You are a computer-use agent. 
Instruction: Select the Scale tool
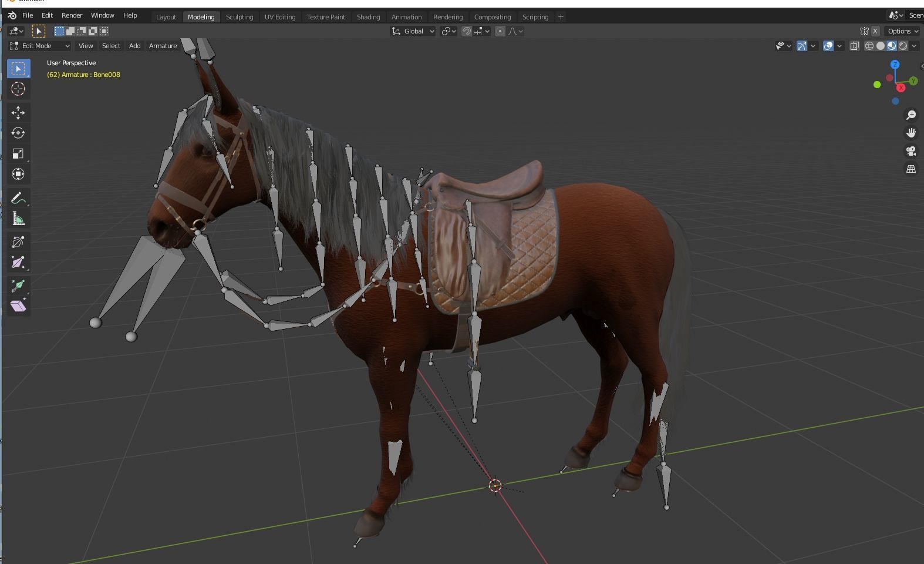tap(18, 153)
